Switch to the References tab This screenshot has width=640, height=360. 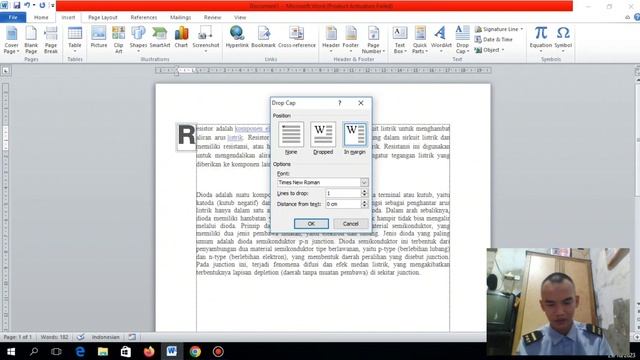pos(144,18)
